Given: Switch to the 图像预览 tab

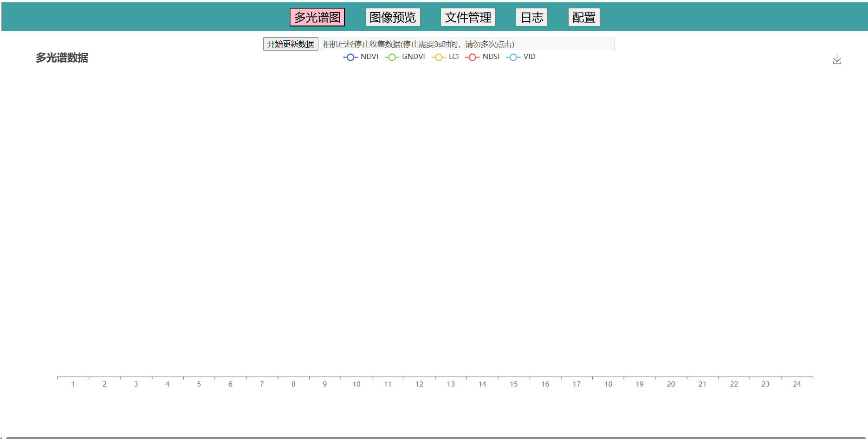Looking at the screenshot, I should pyautogui.click(x=392, y=17).
